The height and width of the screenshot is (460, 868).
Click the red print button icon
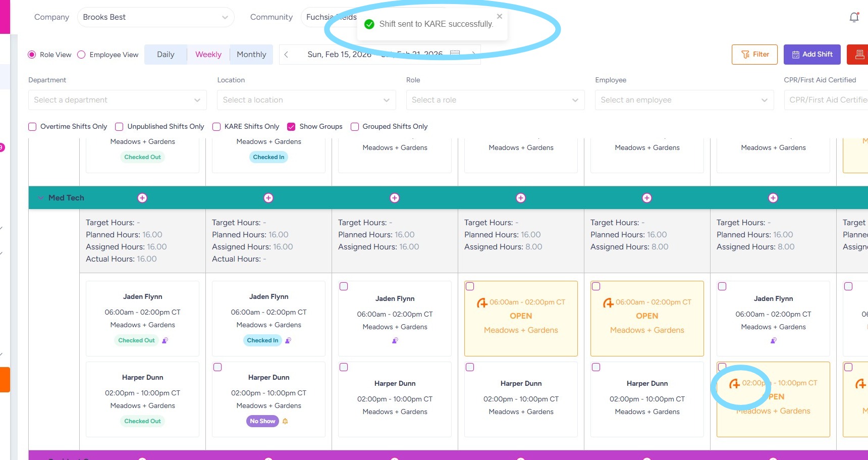[x=859, y=55]
